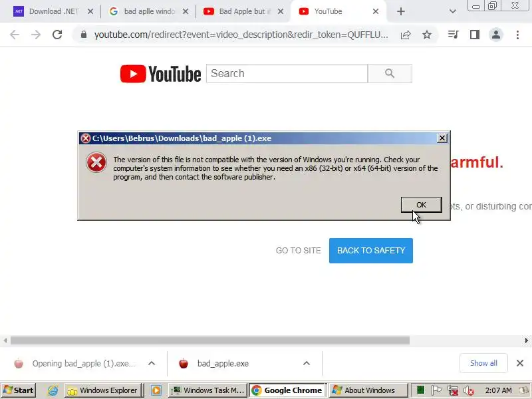Image resolution: width=532 pixels, height=399 pixels.
Task: Open the Chrome three-dot menu
Action: [517, 35]
